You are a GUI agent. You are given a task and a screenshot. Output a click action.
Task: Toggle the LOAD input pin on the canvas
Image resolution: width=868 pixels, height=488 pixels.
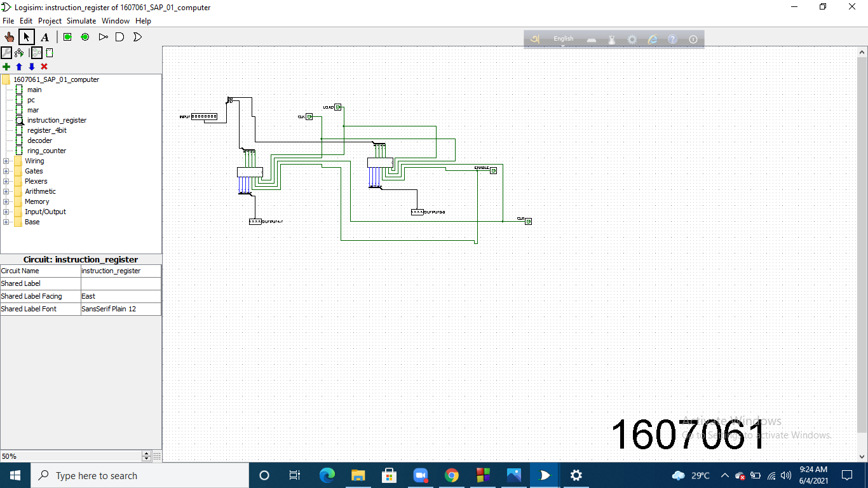[338, 107]
